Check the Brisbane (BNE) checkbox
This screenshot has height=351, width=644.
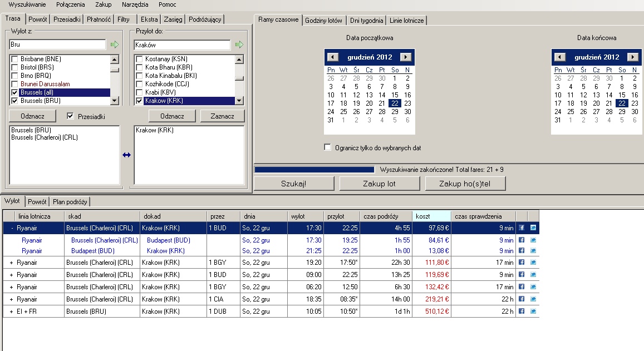[x=15, y=59]
